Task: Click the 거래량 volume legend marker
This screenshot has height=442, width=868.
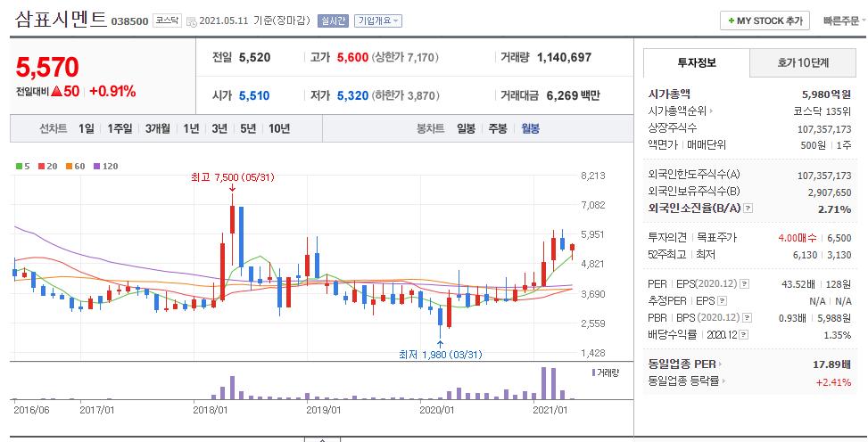Action: click(x=605, y=372)
